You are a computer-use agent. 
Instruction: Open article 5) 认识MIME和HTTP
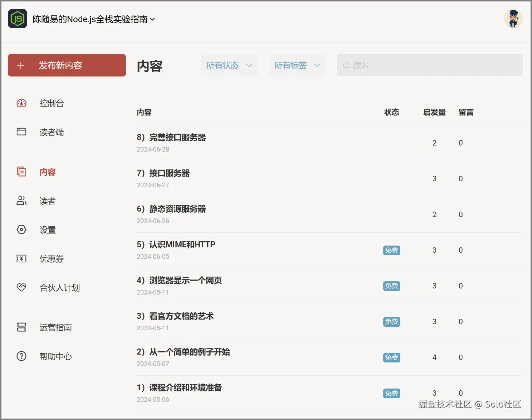tap(176, 244)
